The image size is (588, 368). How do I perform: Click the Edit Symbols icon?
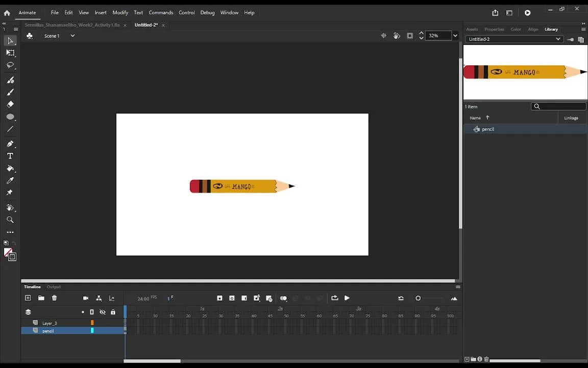click(x=30, y=36)
